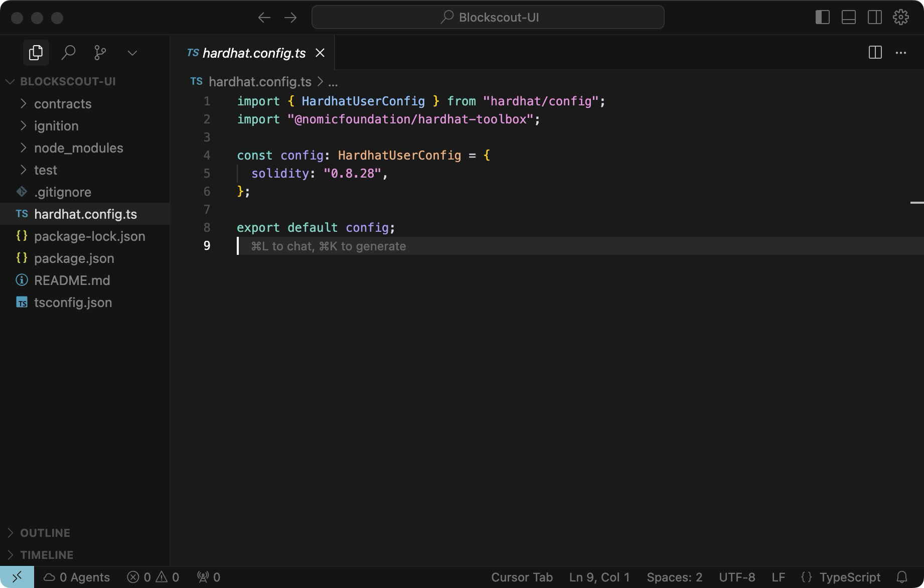This screenshot has width=924, height=588.
Task: Open the 0 Agents status item
Action: [x=77, y=577]
